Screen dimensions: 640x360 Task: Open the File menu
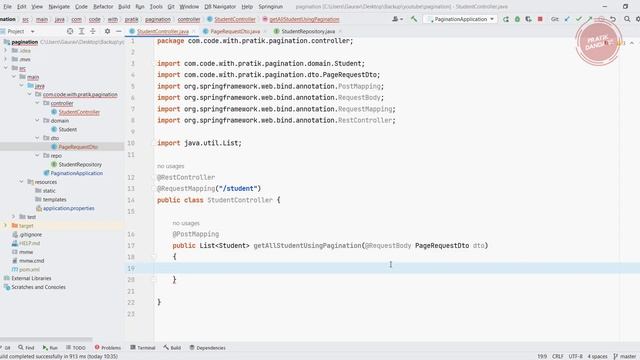click(x=7, y=7)
